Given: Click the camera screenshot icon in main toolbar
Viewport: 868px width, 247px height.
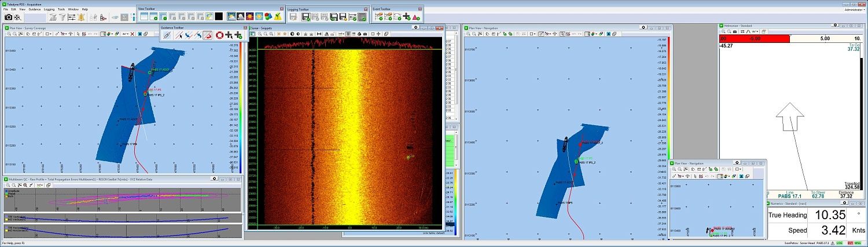Looking at the screenshot, I should [x=9, y=17].
